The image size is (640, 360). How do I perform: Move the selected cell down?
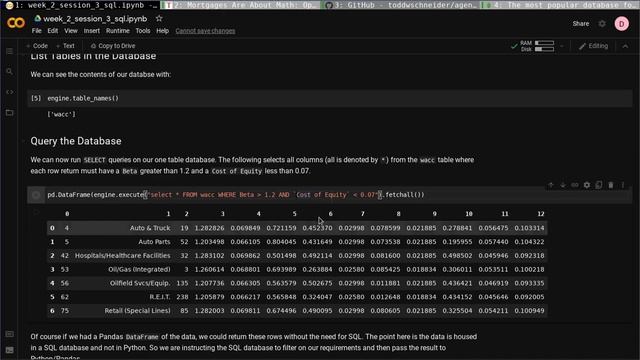point(563,185)
